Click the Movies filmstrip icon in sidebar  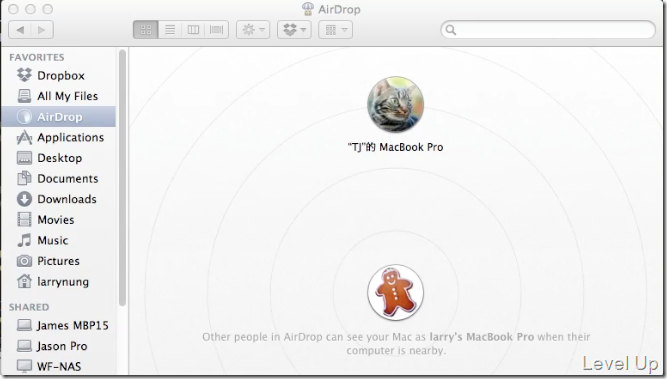click(24, 219)
